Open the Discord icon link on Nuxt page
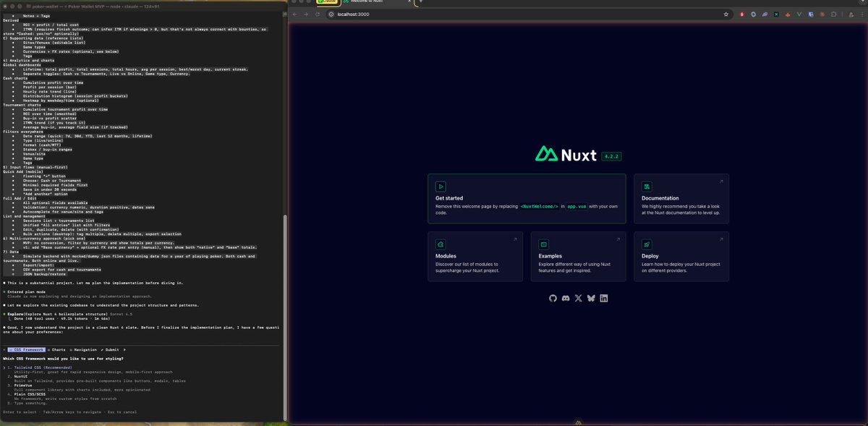This screenshot has width=868, height=426. coord(566,299)
